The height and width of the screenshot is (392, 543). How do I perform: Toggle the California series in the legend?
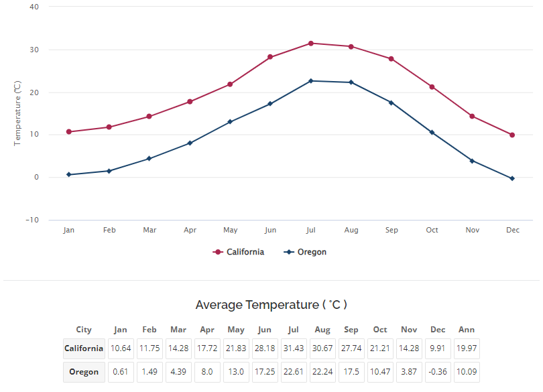coord(239,252)
